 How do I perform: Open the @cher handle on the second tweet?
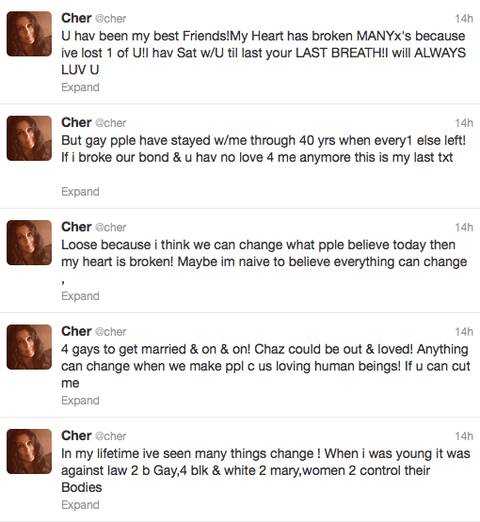111,123
